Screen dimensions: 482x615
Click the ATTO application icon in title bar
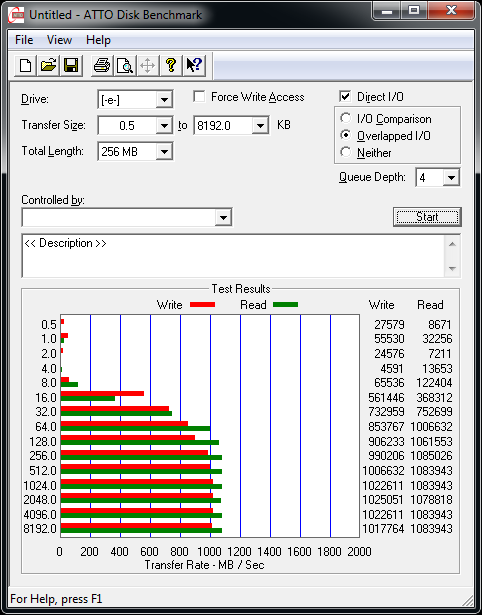point(16,15)
